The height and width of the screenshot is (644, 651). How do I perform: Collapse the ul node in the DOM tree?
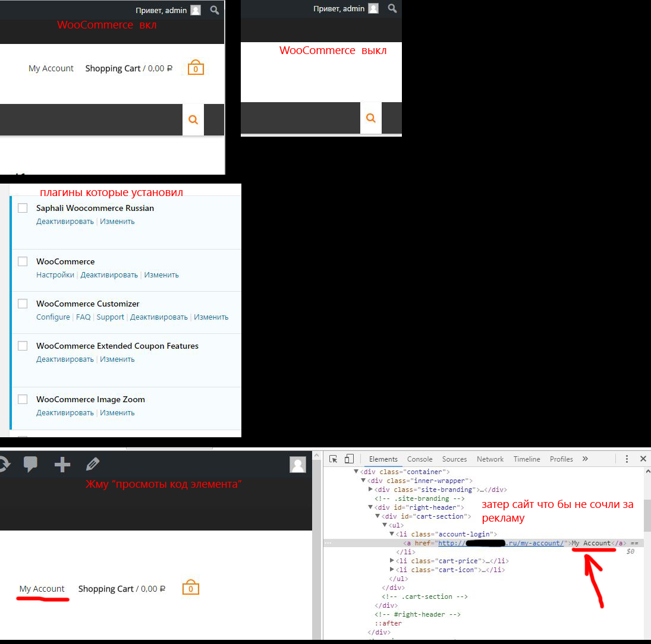pos(385,525)
